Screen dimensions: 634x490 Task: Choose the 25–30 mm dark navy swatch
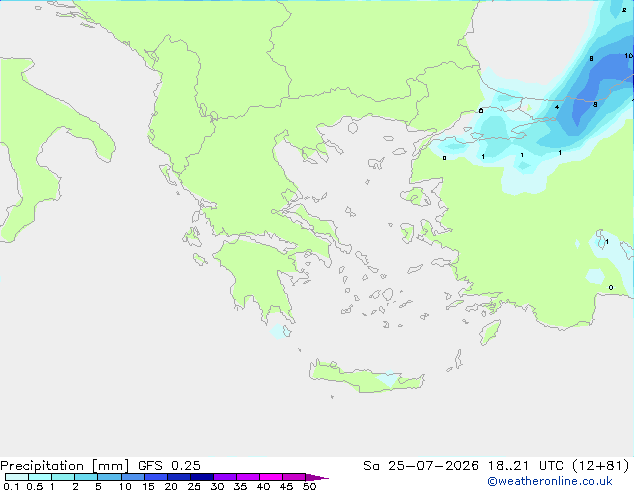[x=202, y=477]
